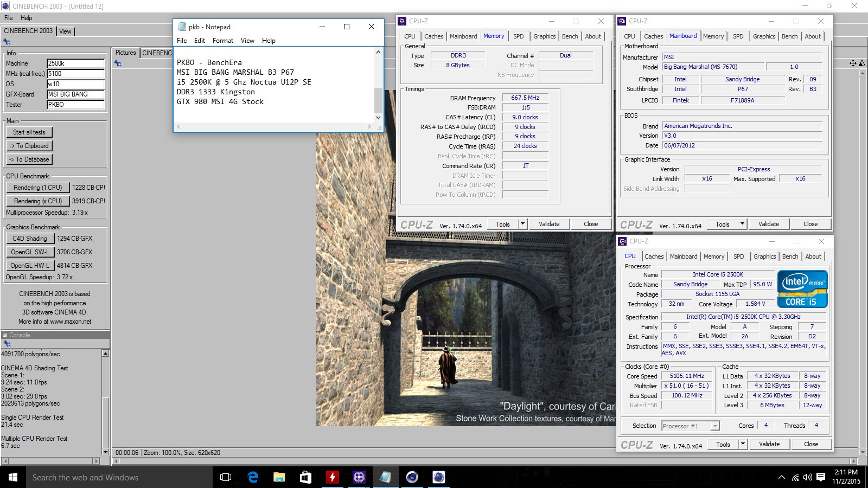Image resolution: width=868 pixels, height=488 pixels.
Task: Open Caches tab in bottom CPU-Z window
Action: pos(654,256)
